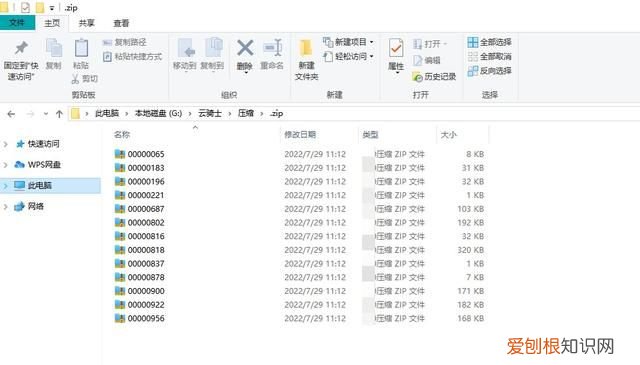The height and width of the screenshot is (365, 640).
Task: Click the Delete X icon
Action: click(245, 48)
